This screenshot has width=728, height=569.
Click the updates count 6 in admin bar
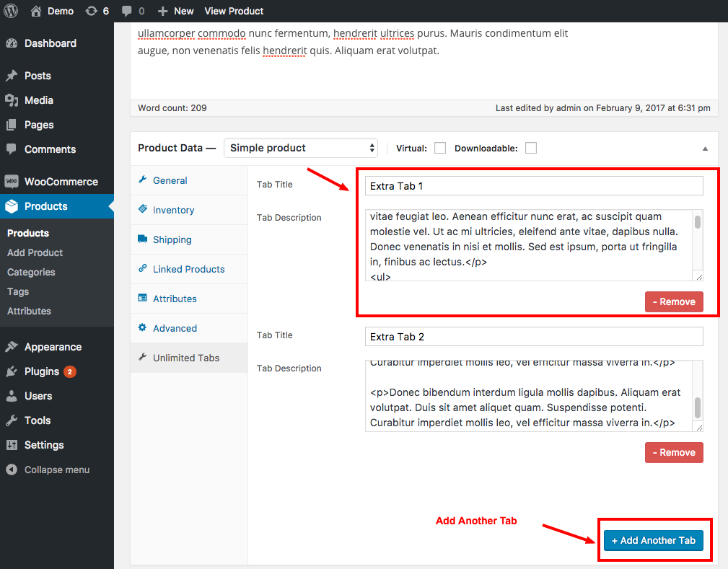pyautogui.click(x=106, y=11)
